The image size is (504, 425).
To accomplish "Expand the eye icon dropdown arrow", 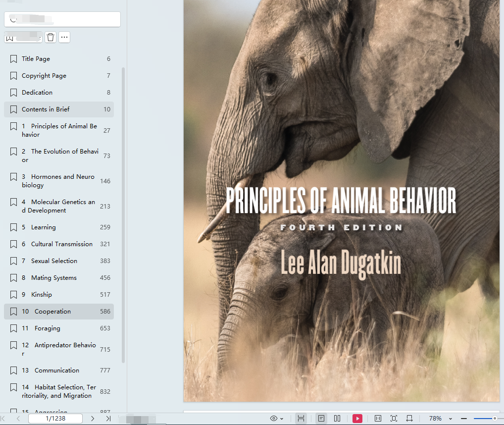I will [282, 419].
